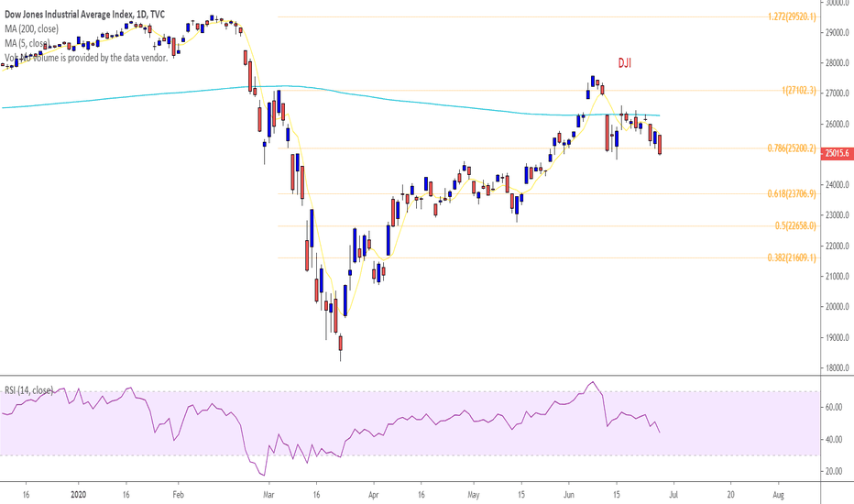Click the Jul label on time axis
The image size is (854, 504).
673,495
